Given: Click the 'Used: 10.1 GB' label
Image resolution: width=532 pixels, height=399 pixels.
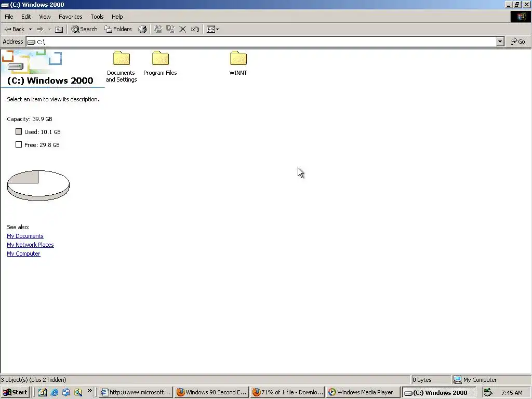Looking at the screenshot, I should click(x=43, y=131).
